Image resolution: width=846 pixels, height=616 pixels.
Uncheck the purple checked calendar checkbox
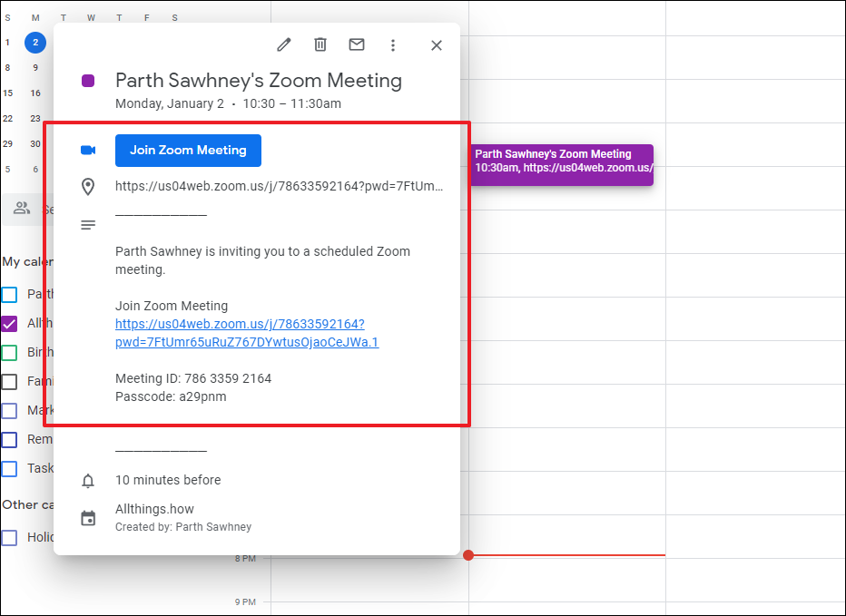click(x=9, y=324)
